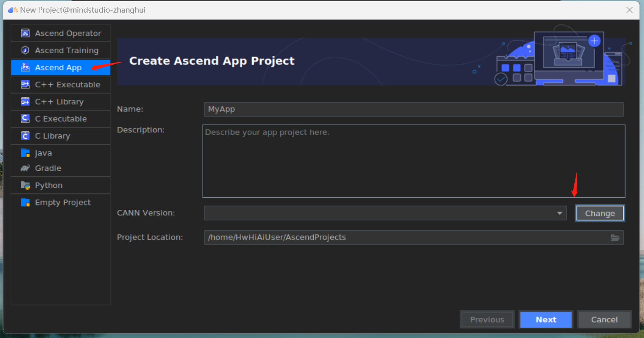The image size is (644, 338).
Task: Expand the CANN Version dropdown arrow
Action: click(559, 213)
